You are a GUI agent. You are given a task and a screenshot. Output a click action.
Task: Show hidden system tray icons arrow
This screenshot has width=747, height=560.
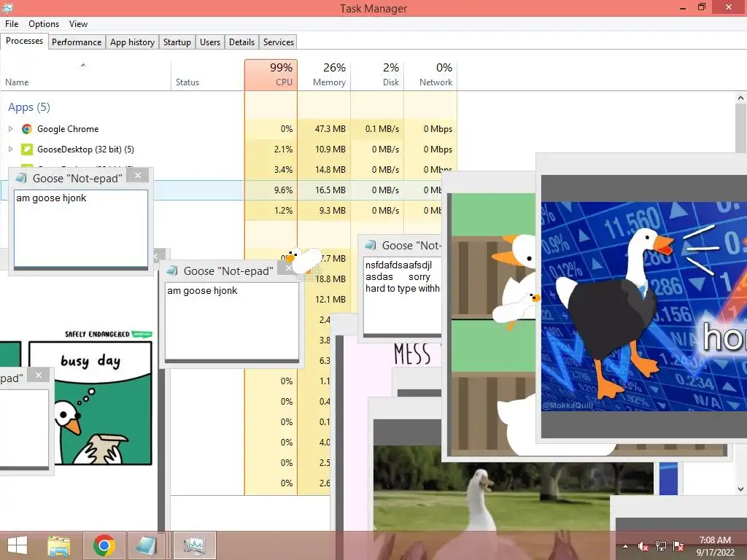click(625, 546)
